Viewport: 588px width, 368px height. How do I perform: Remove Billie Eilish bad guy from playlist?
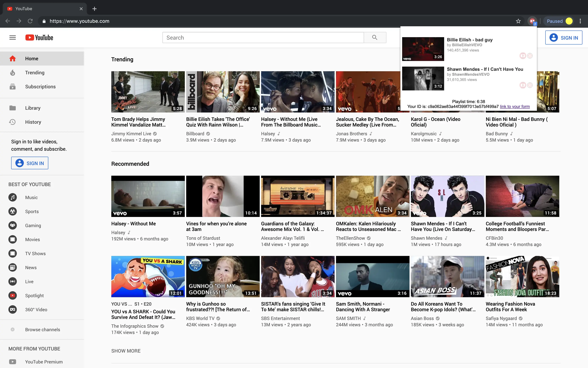click(530, 56)
